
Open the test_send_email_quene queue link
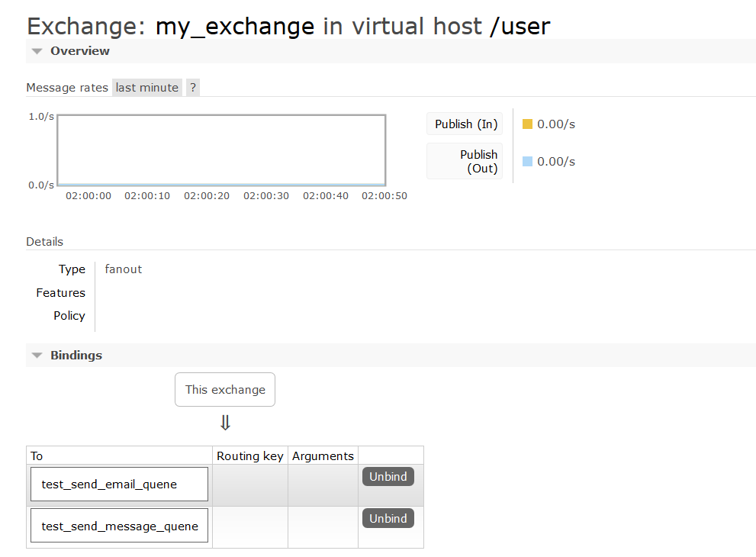(x=109, y=485)
